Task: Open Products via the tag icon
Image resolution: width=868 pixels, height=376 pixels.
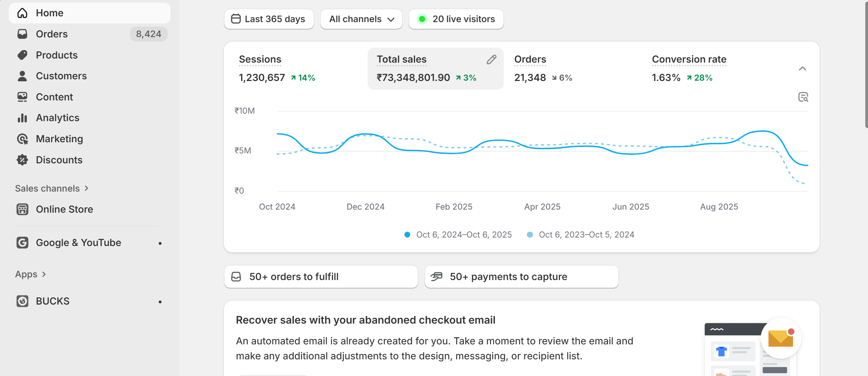Action: tap(22, 55)
